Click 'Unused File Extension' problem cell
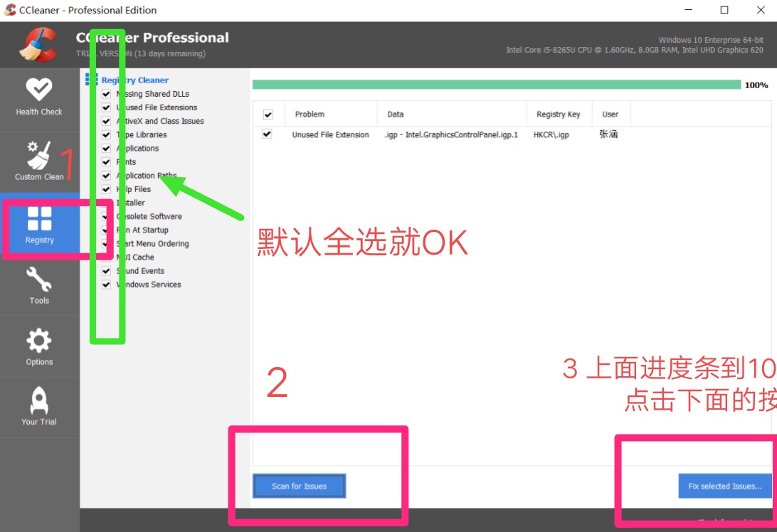 pyautogui.click(x=331, y=134)
